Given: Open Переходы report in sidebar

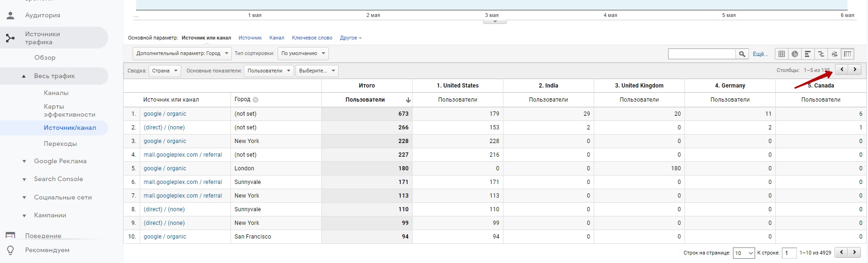Looking at the screenshot, I should [x=60, y=143].
